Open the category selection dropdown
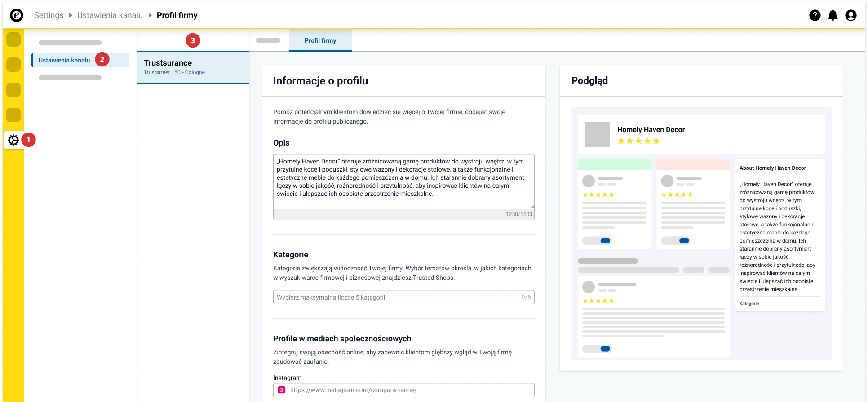Image resolution: width=868 pixels, height=402 pixels. (x=403, y=297)
